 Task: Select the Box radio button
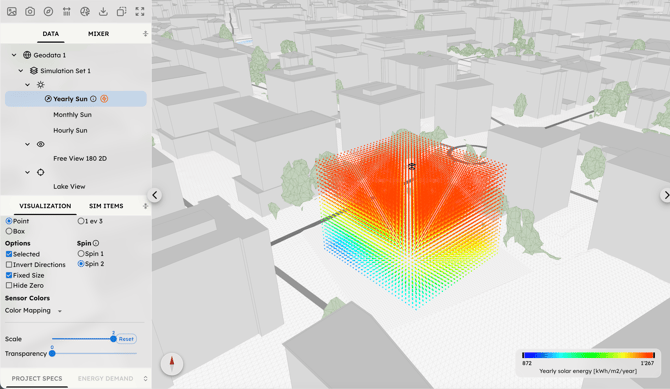9,231
